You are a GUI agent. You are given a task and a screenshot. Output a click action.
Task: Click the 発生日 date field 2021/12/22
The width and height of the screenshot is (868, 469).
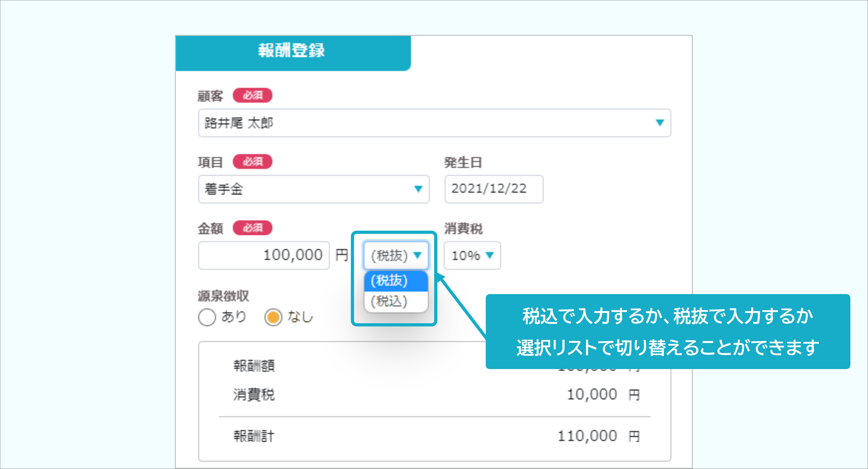click(x=493, y=189)
